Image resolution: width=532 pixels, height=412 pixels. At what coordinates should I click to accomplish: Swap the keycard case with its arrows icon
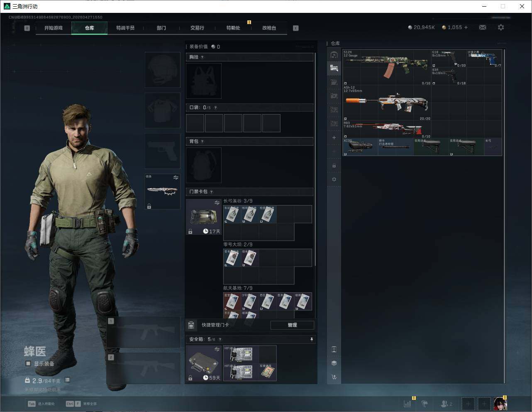[217, 203]
